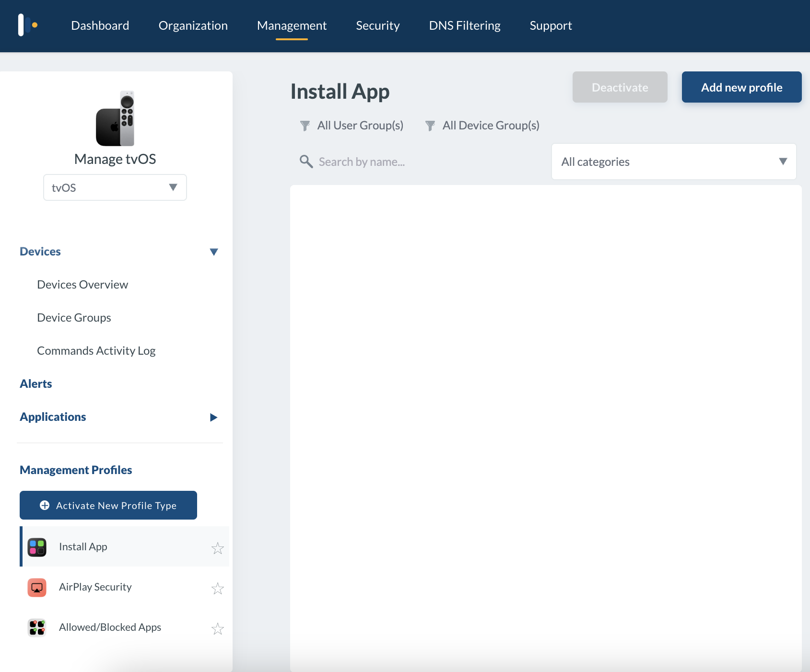Open the DNS Filtering section

(x=465, y=25)
